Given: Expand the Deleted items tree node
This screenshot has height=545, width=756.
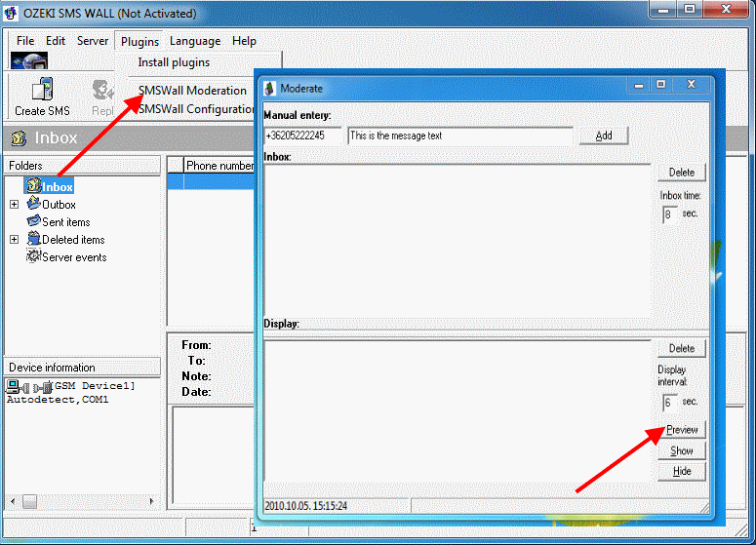Looking at the screenshot, I should point(15,240).
